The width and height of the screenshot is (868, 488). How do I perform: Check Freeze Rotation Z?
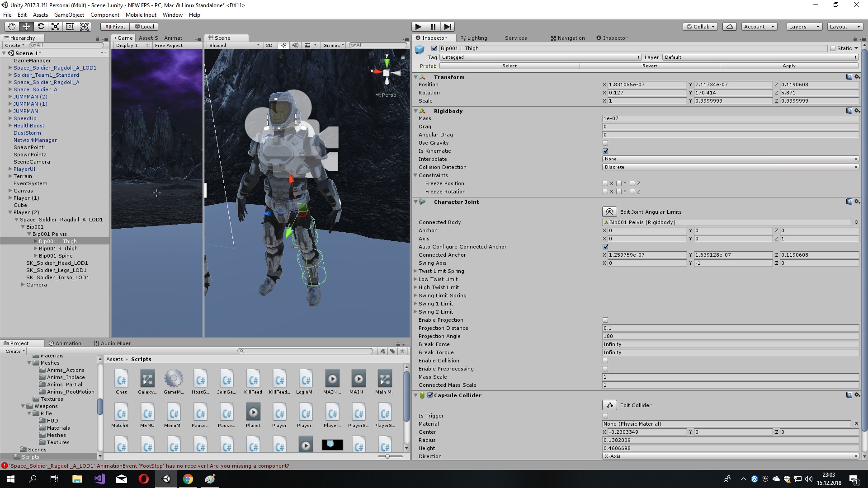[x=632, y=192]
